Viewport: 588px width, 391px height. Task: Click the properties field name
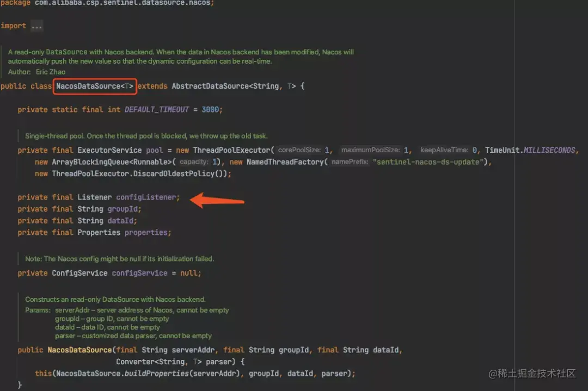(x=146, y=233)
